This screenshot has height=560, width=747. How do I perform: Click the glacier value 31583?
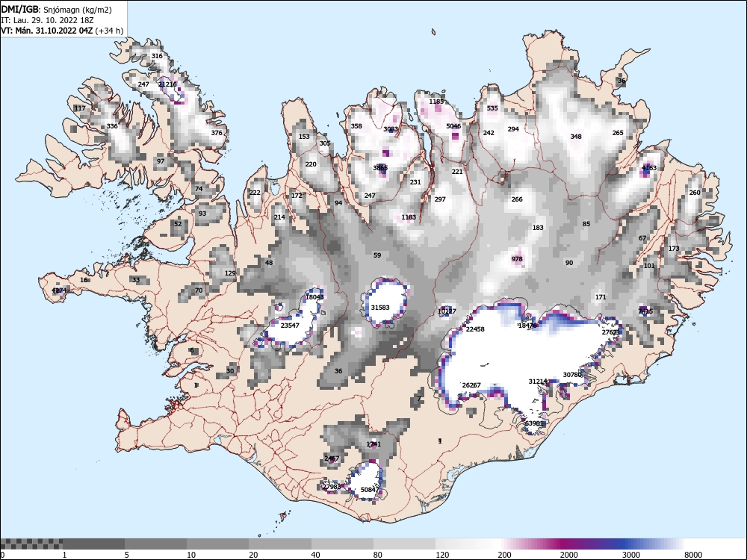380,308
